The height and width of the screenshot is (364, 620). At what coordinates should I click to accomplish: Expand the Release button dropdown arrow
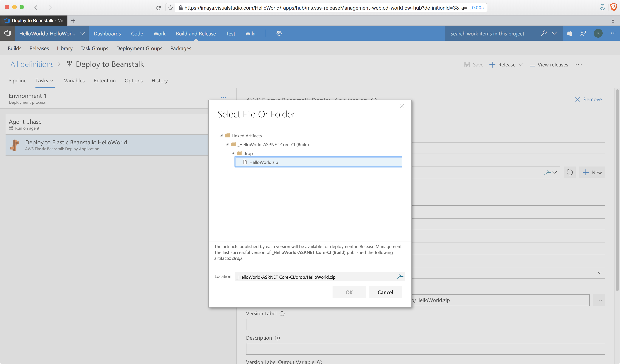pyautogui.click(x=520, y=65)
